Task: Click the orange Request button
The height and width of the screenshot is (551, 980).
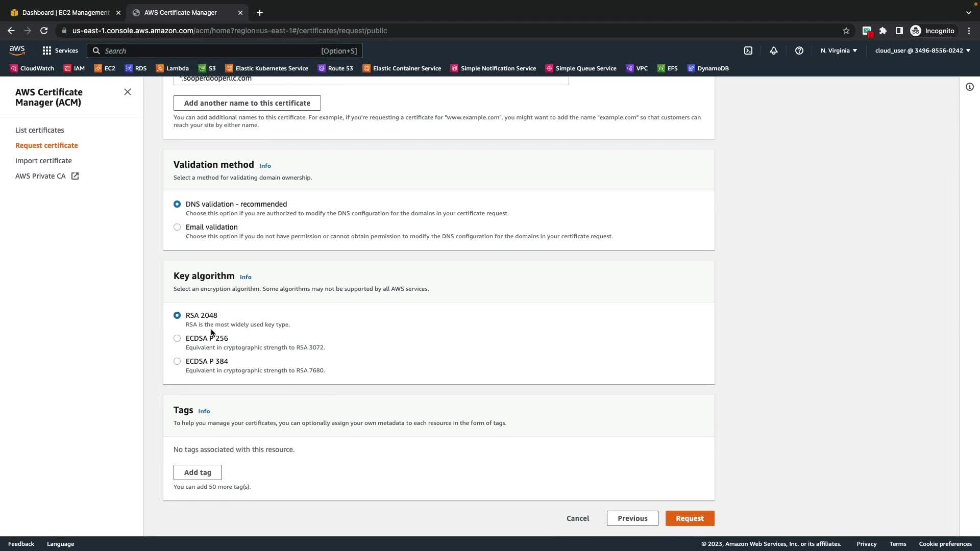Action: pyautogui.click(x=690, y=518)
